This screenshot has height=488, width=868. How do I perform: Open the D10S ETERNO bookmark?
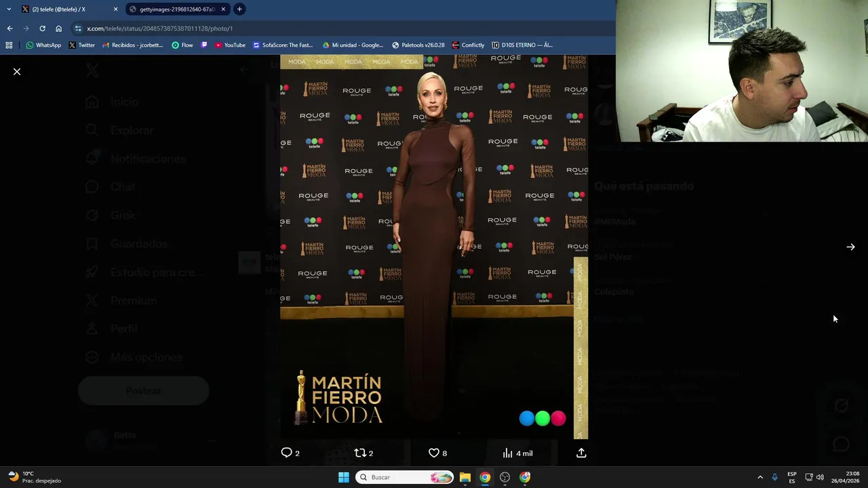point(522,45)
